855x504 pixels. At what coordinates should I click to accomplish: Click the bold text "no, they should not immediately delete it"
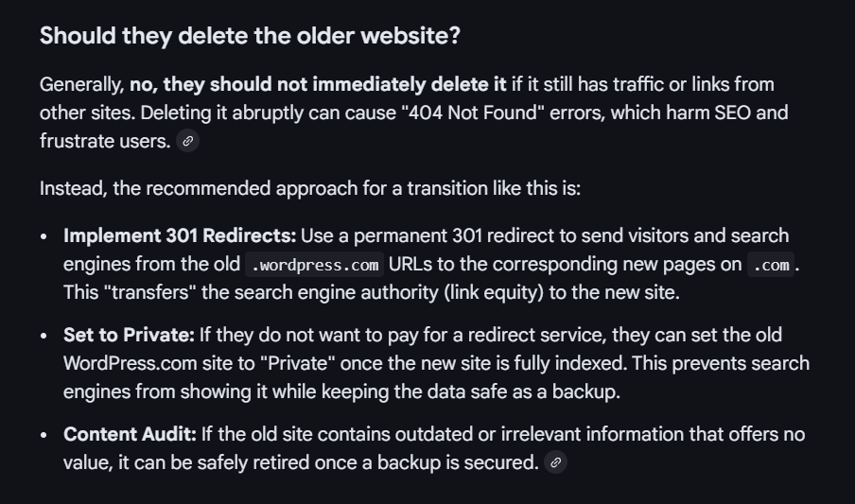318,84
